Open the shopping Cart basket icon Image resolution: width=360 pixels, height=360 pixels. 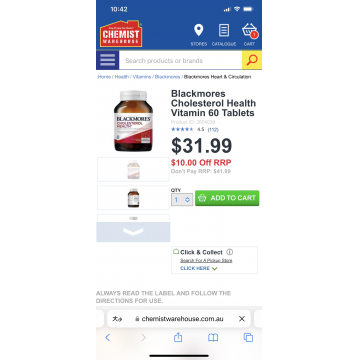(250, 31)
